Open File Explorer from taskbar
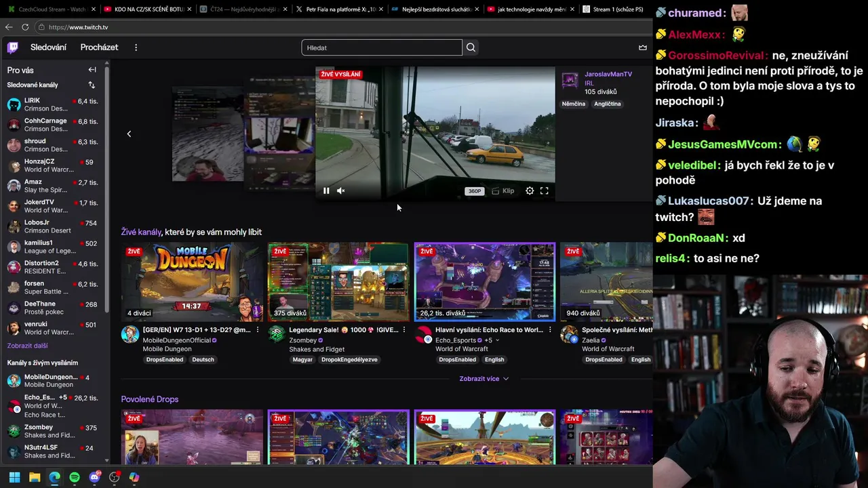The width and height of the screenshot is (868, 488). [x=35, y=477]
